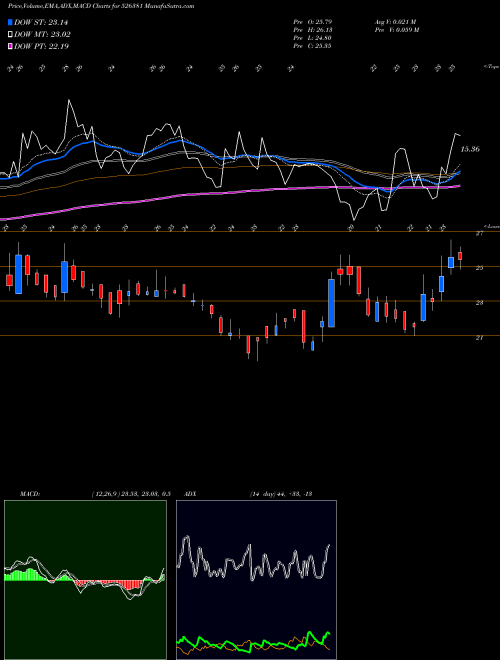The height and width of the screenshot is (660, 500).
Task: Click the 23 price axis label
Action: click(479, 302)
